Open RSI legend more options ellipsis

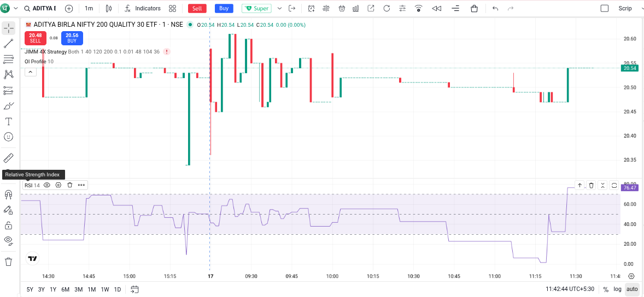click(x=81, y=185)
